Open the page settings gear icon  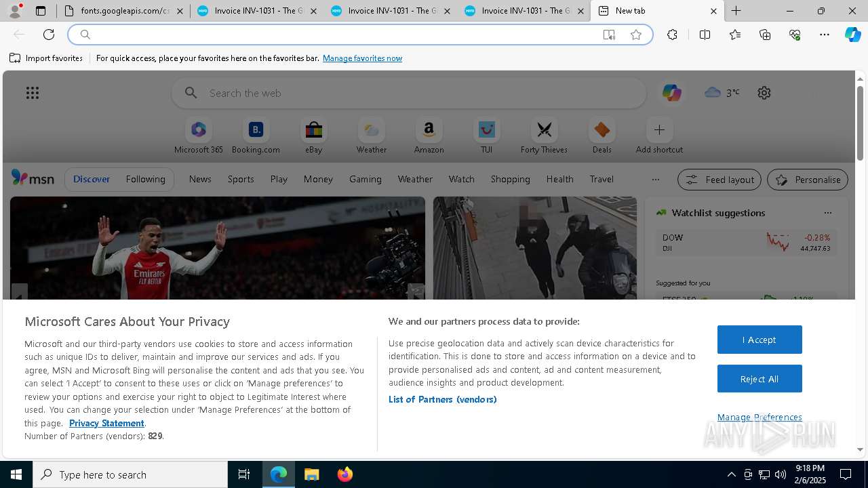pyautogui.click(x=764, y=93)
